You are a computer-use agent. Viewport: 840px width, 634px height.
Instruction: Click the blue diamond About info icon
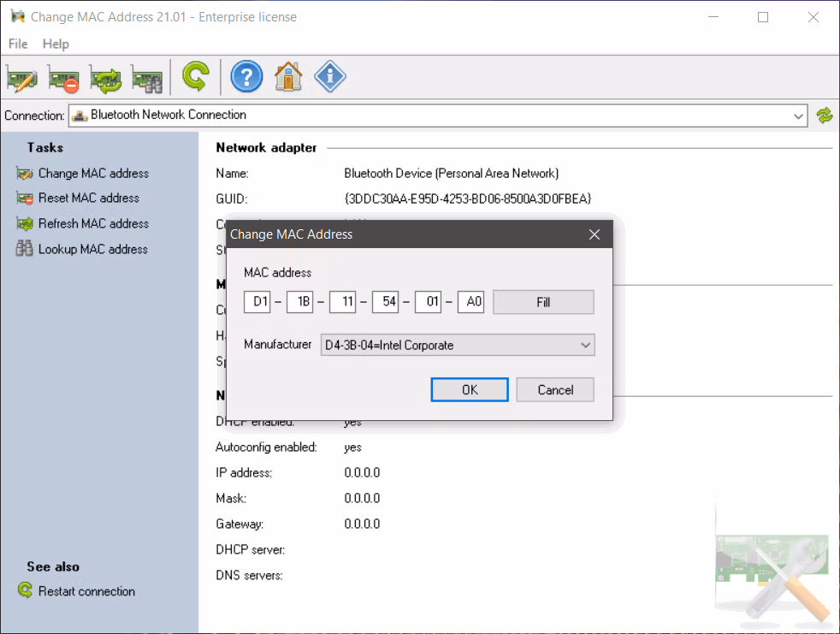coord(330,77)
